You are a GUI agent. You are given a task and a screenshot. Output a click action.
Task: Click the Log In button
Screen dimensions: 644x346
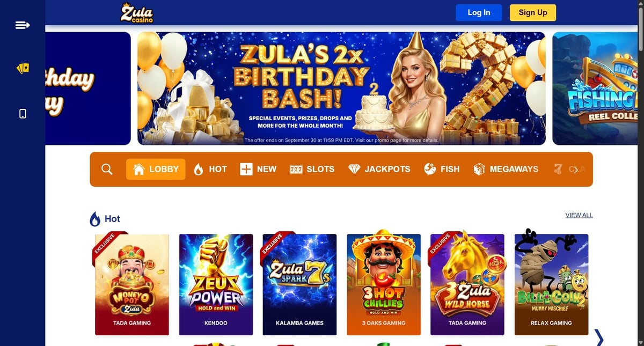coord(479,13)
